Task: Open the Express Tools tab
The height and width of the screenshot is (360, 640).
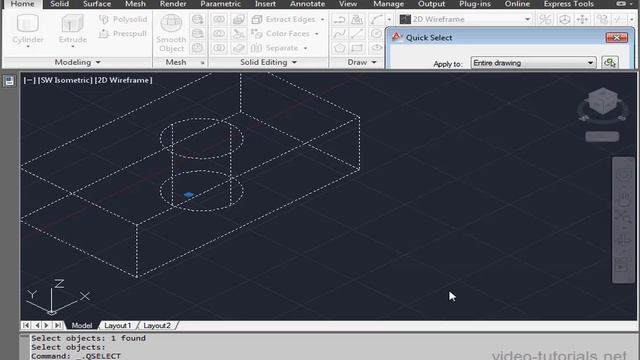Action: 569,4
